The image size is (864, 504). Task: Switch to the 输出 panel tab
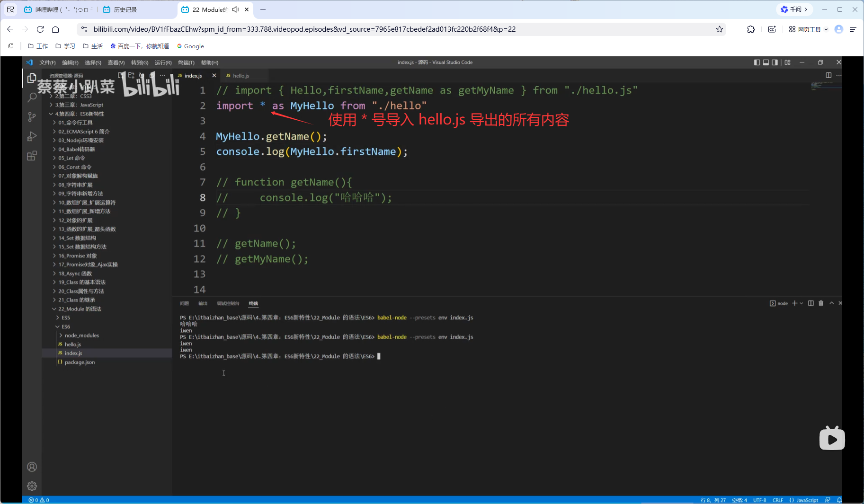click(203, 303)
